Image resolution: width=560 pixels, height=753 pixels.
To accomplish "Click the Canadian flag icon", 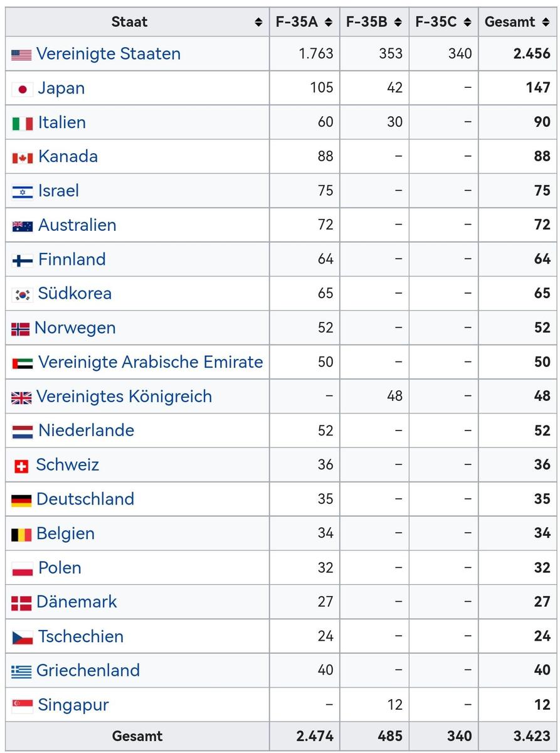I will [23, 158].
